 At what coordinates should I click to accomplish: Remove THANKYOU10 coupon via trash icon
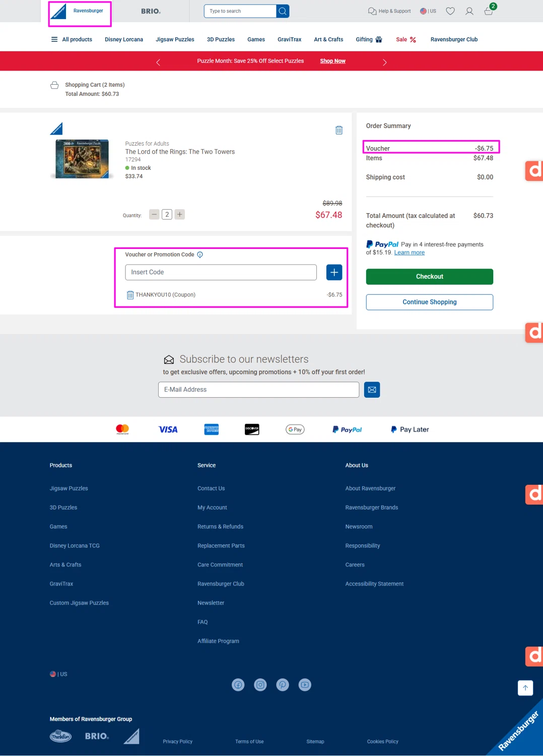point(130,295)
